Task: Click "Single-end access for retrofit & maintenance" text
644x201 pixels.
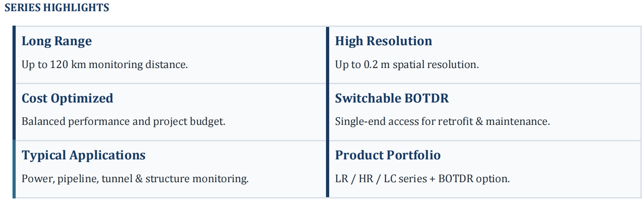Action: (442, 121)
